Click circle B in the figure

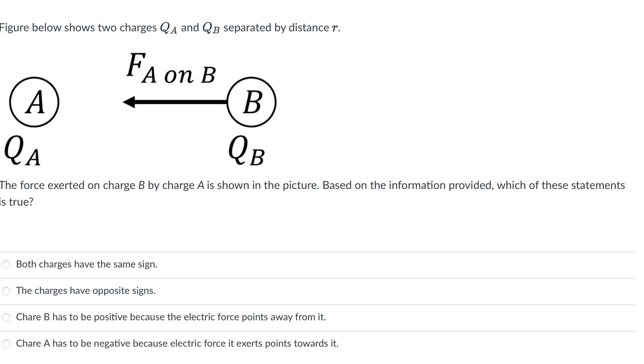[x=251, y=102]
